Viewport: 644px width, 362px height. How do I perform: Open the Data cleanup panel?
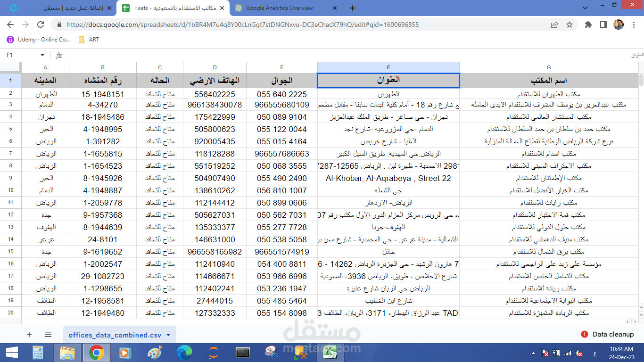click(609, 335)
